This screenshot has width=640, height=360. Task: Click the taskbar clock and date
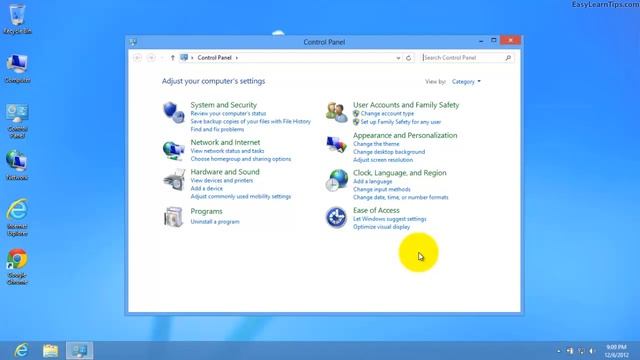pos(616,351)
